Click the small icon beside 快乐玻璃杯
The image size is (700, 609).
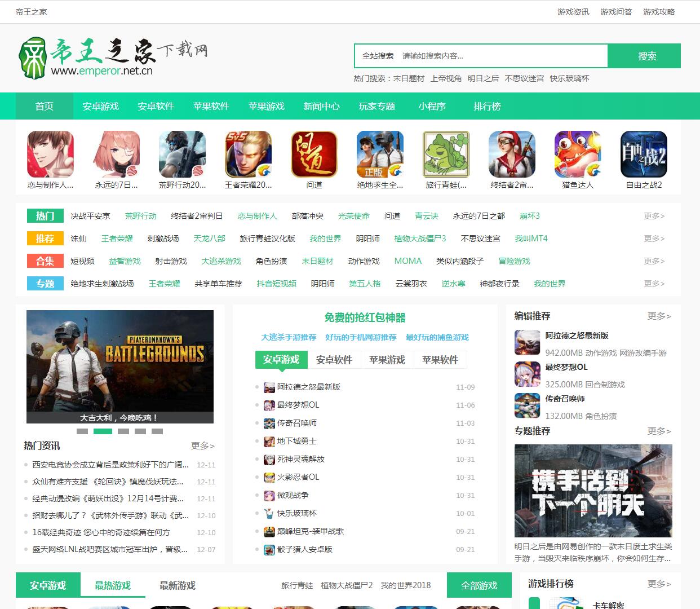[x=269, y=513]
